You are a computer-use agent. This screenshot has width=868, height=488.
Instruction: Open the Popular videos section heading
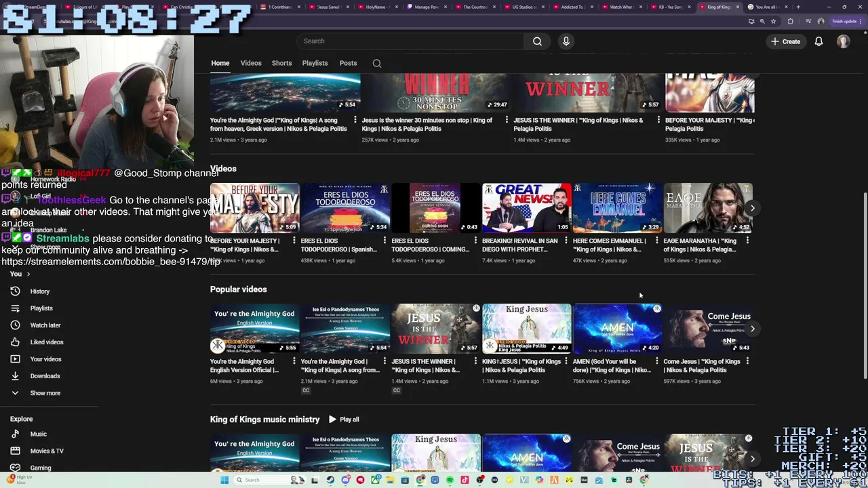[238, 289]
